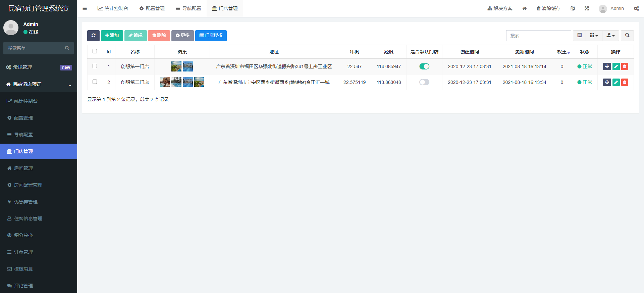Click the green 添加 button
644x293 pixels.
coord(112,36)
